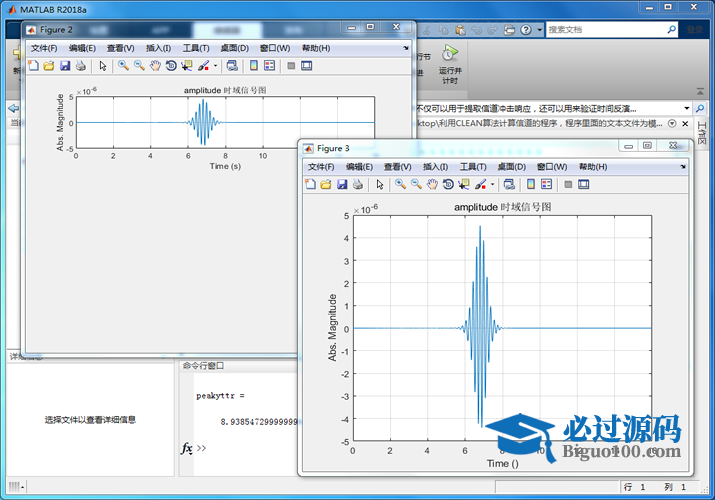Insert Colorbar icon in Figure 3
This screenshot has height=500, width=715.
531,184
